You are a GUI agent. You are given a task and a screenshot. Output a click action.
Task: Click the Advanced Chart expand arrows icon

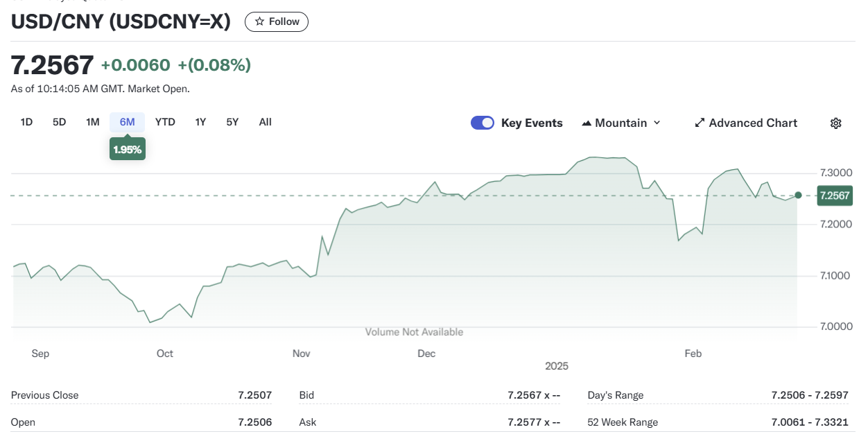700,123
